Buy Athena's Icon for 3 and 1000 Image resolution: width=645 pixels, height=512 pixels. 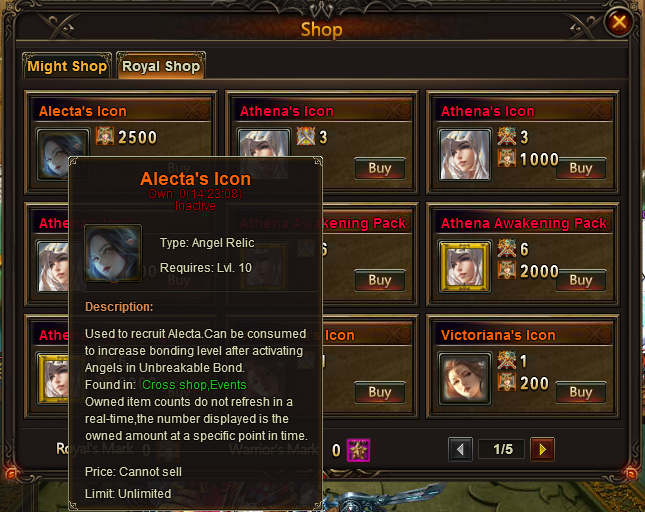pos(580,168)
